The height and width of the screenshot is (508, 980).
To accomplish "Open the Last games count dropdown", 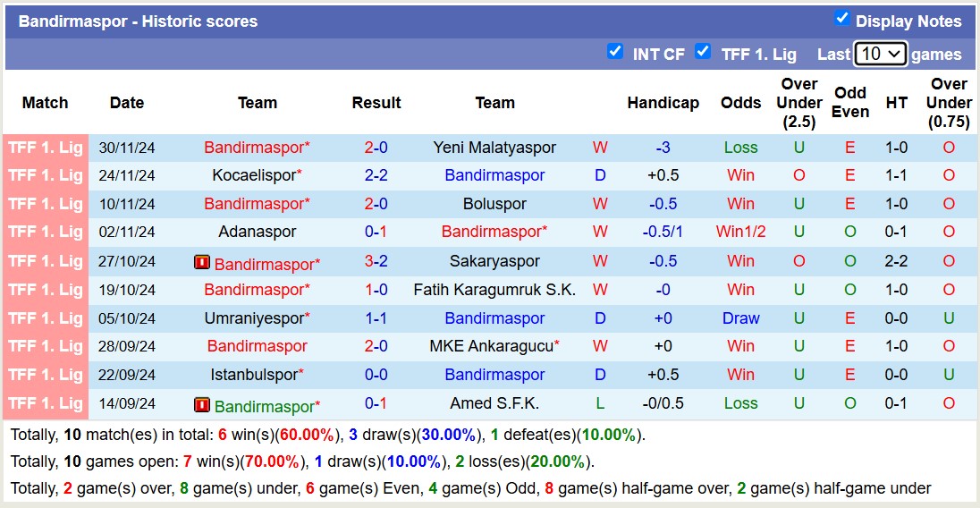I will [x=880, y=54].
